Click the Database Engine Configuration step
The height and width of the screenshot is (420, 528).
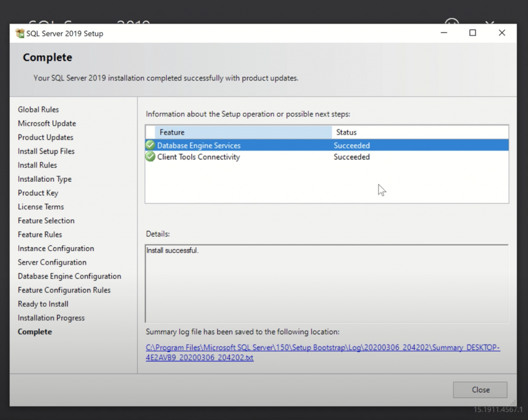point(70,276)
